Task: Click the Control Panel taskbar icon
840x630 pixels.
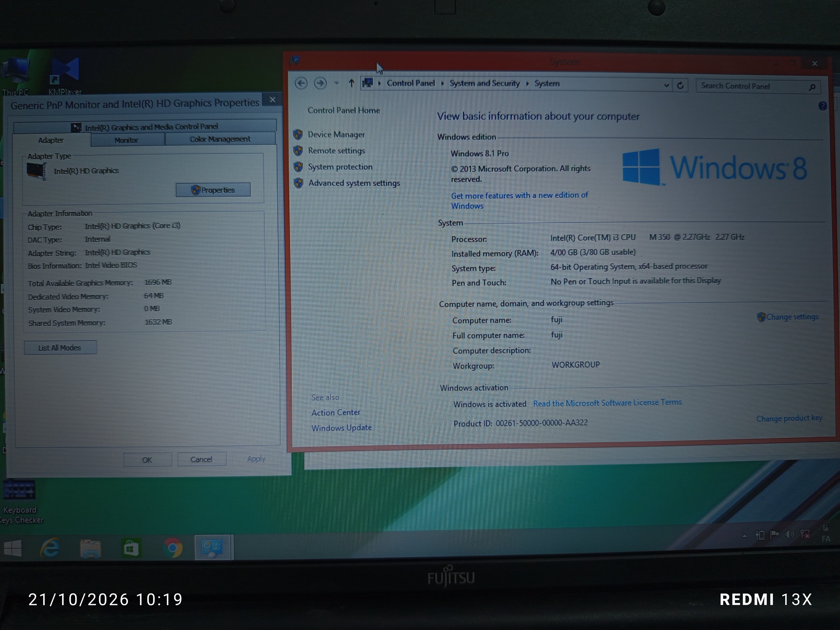Action: tap(213, 547)
